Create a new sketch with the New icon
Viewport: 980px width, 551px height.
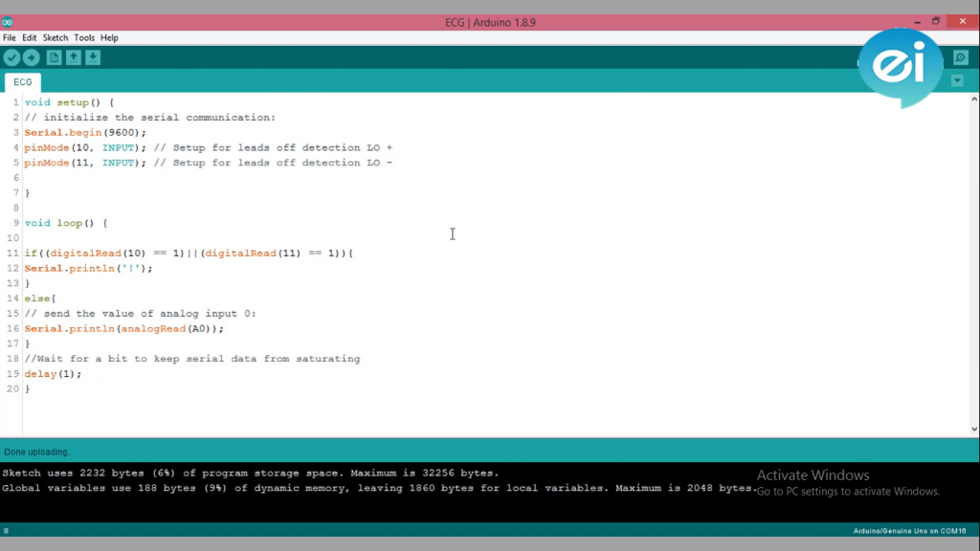pyautogui.click(x=55, y=58)
